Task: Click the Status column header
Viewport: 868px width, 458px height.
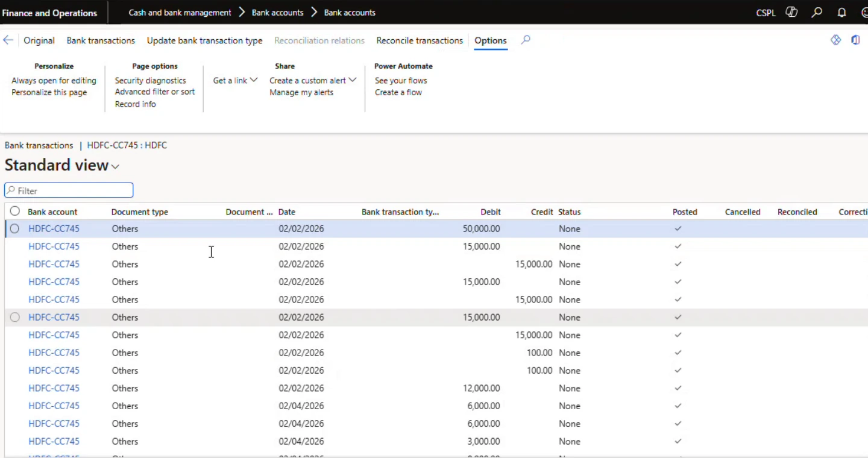Action: coord(570,212)
